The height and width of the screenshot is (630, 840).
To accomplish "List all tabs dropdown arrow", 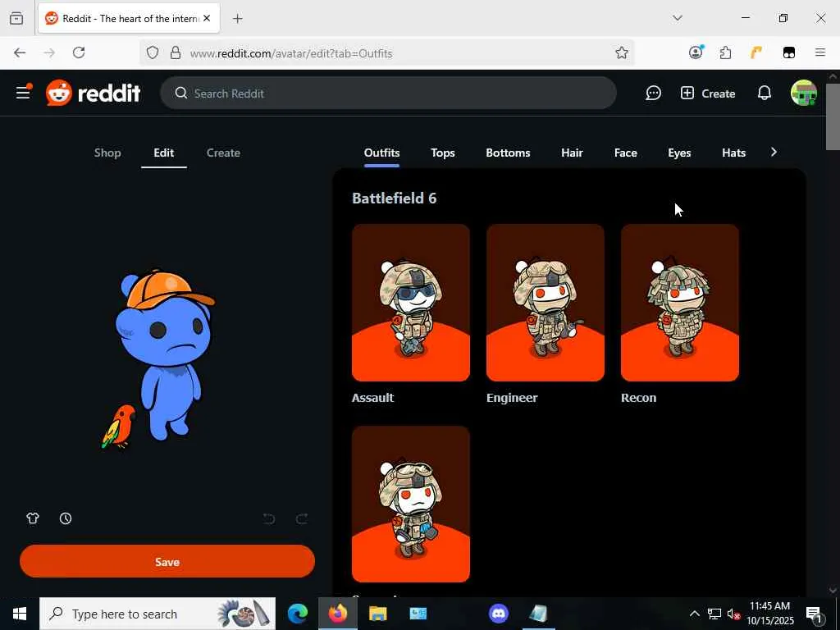I will 677,18.
